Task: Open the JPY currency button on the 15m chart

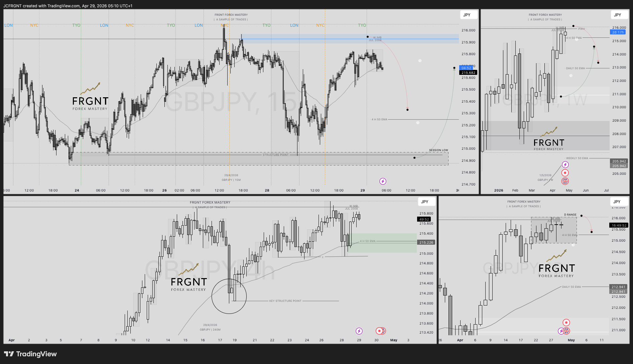Action: [x=468, y=15]
